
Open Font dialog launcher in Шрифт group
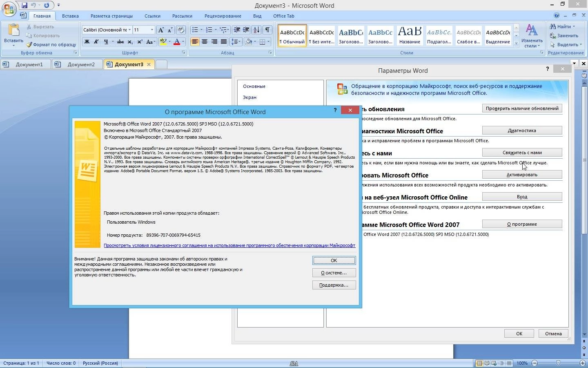click(x=183, y=53)
